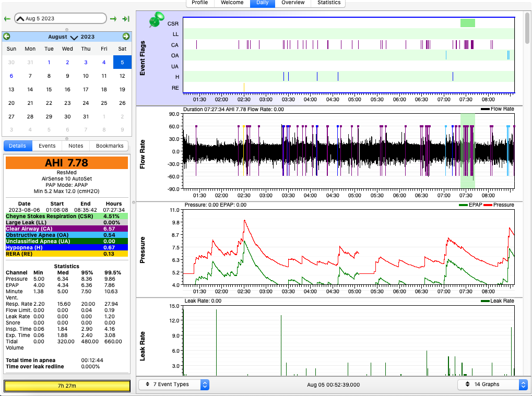Viewport: 532px width, 396px height.
Task: Go to next day with green right arrow
Action: [113, 19]
